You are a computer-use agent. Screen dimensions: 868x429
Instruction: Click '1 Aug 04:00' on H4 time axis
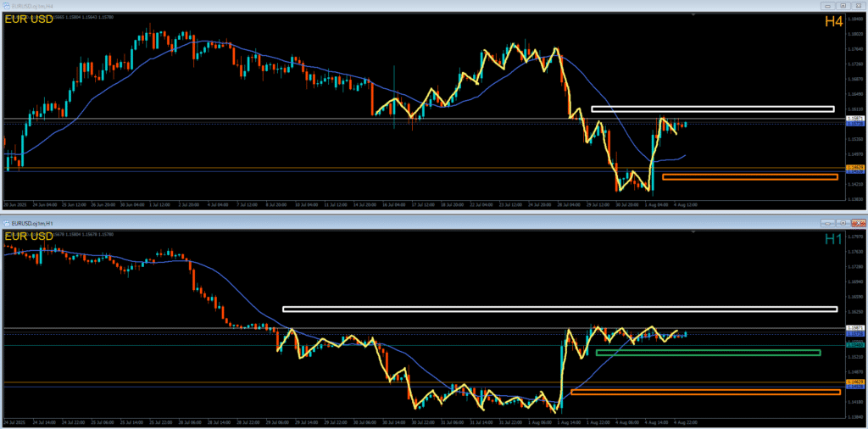tap(657, 205)
